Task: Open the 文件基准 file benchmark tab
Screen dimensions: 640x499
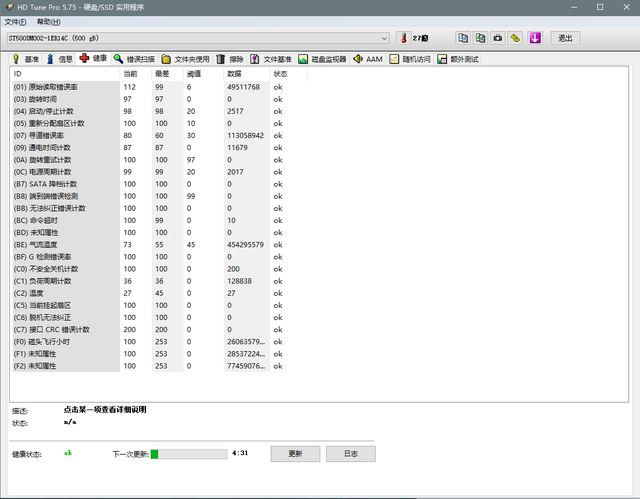Action: pyautogui.click(x=271, y=59)
